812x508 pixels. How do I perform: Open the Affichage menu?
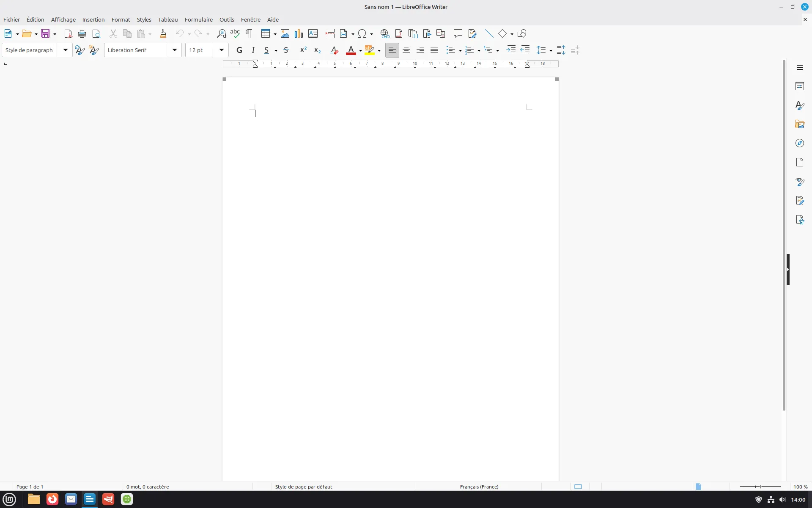tap(63, 19)
